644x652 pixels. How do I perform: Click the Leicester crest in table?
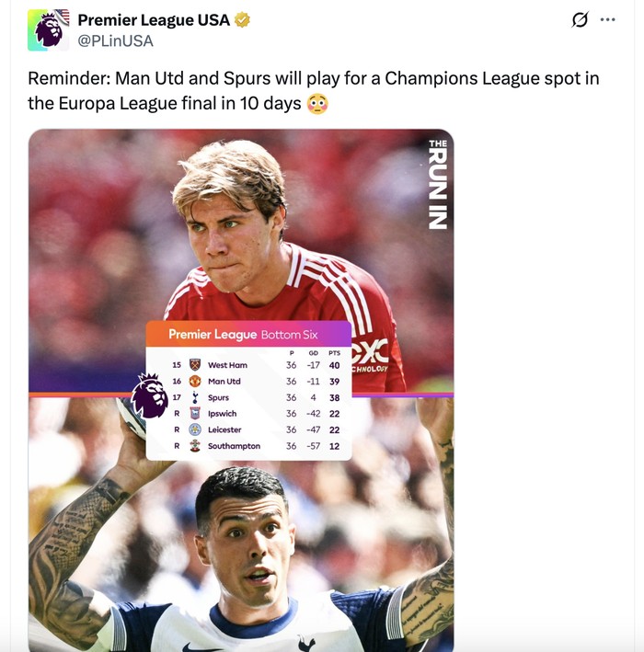[195, 429]
